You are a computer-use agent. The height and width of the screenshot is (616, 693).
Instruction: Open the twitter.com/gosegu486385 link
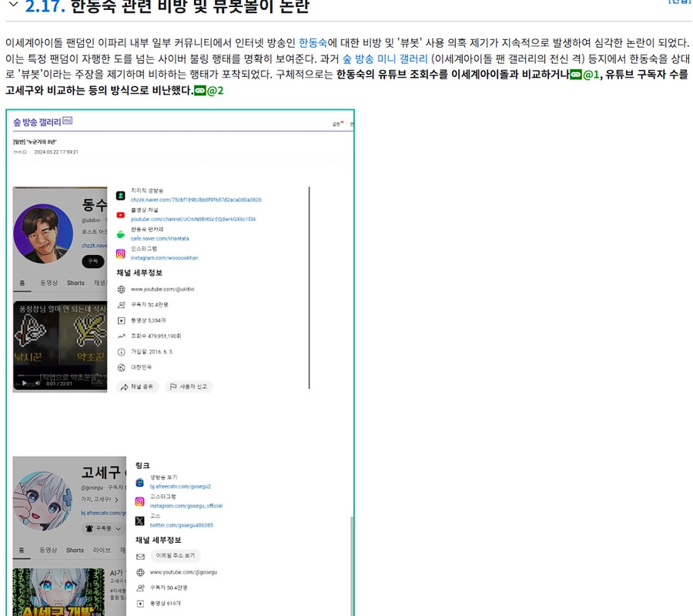(x=181, y=525)
